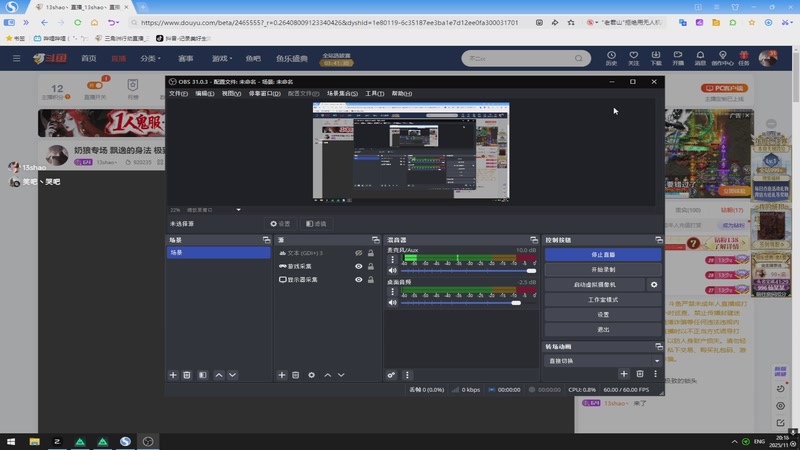Delete transition with trash icon

[640, 374]
